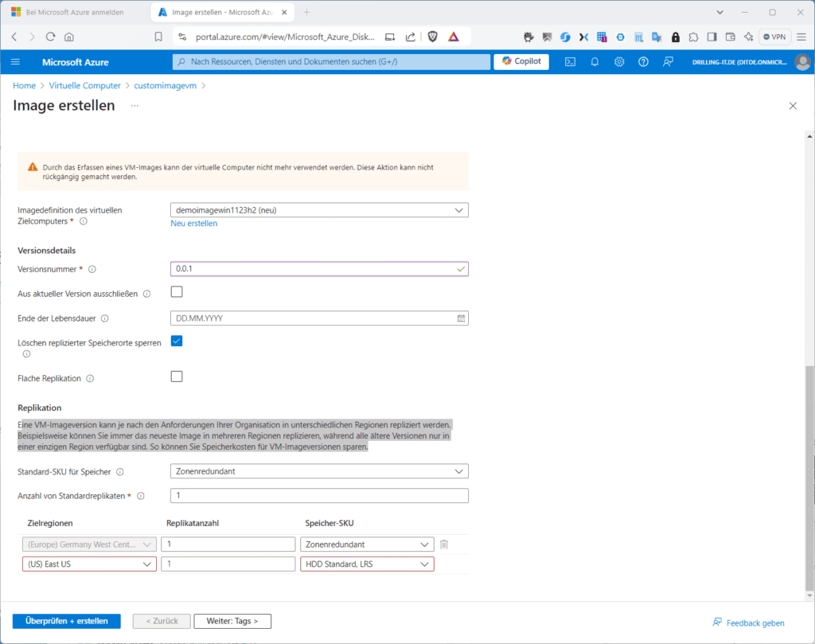Open portal settings gear
Viewport: 815px width, 644px height.
(619, 62)
